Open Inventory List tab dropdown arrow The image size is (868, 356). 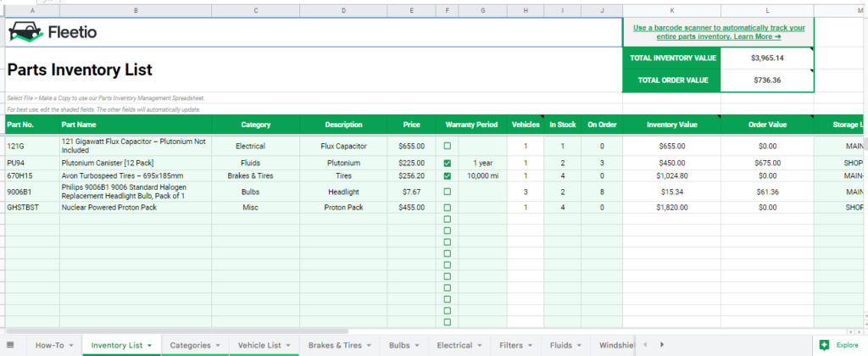pyautogui.click(x=149, y=346)
